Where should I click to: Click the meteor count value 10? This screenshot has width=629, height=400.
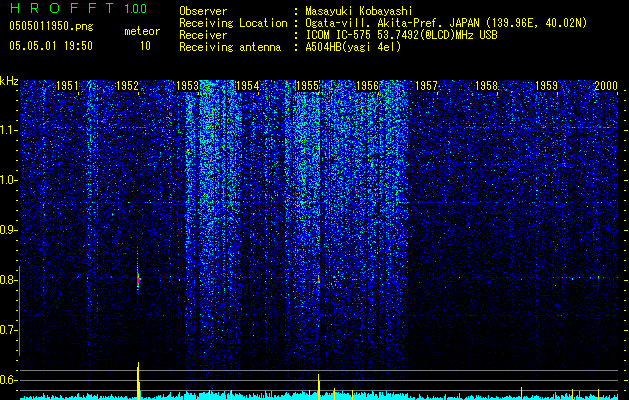tap(145, 46)
